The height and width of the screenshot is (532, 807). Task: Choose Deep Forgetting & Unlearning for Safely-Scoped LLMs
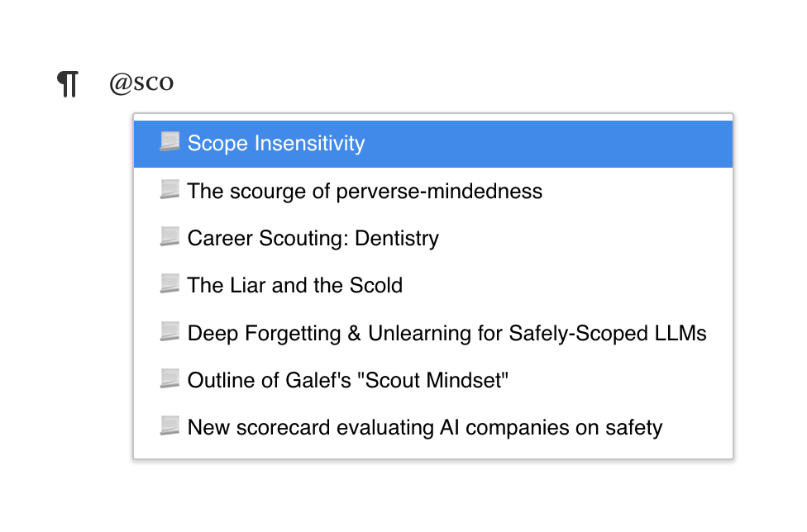point(432,333)
